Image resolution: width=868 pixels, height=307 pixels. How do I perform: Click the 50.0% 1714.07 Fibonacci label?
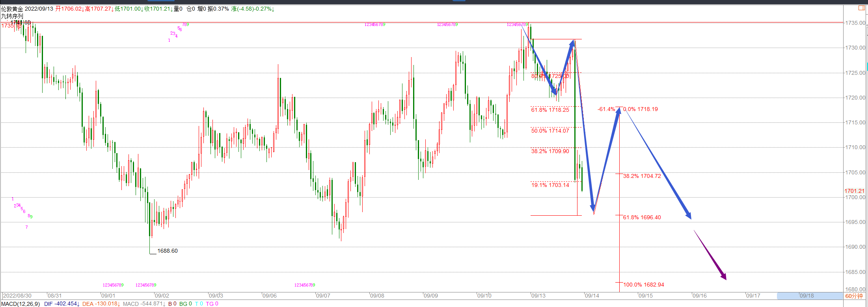pos(550,131)
